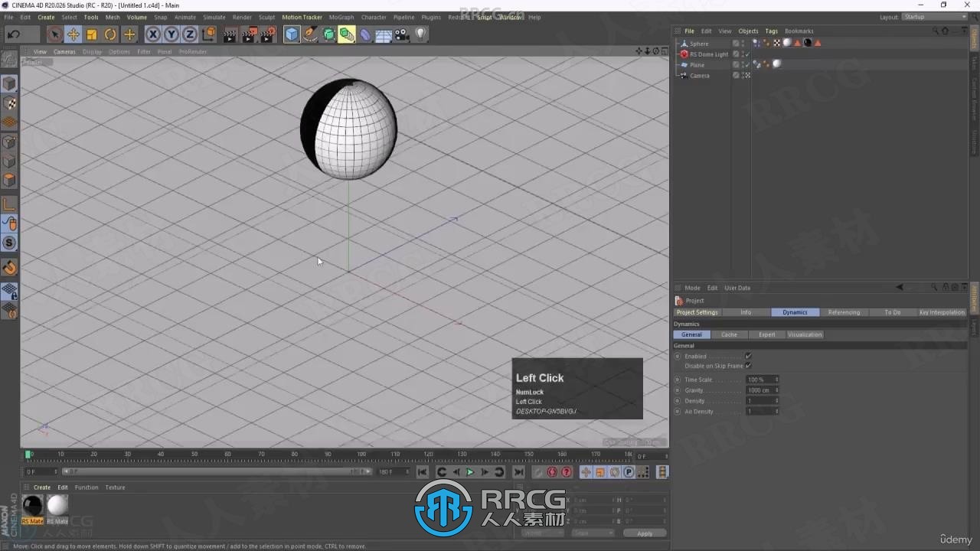This screenshot has height=551, width=980.
Task: Click the Autokeying red icon
Action: point(552,472)
